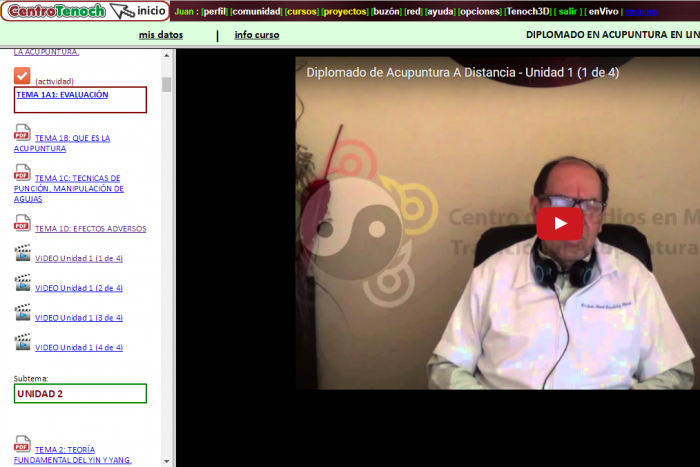Click clapperboard icon for Video Unidad 1 (4 de 4)
Screen dimensions: 700x467
(x=22, y=343)
